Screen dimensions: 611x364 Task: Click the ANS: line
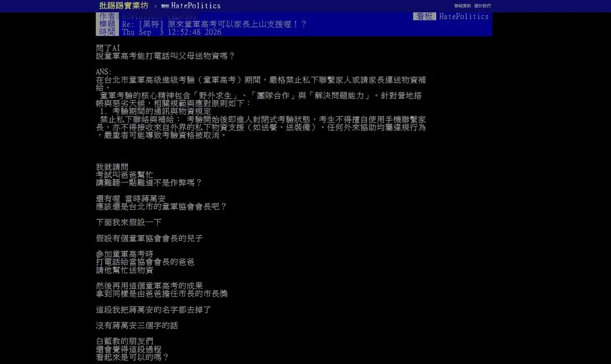(x=104, y=72)
